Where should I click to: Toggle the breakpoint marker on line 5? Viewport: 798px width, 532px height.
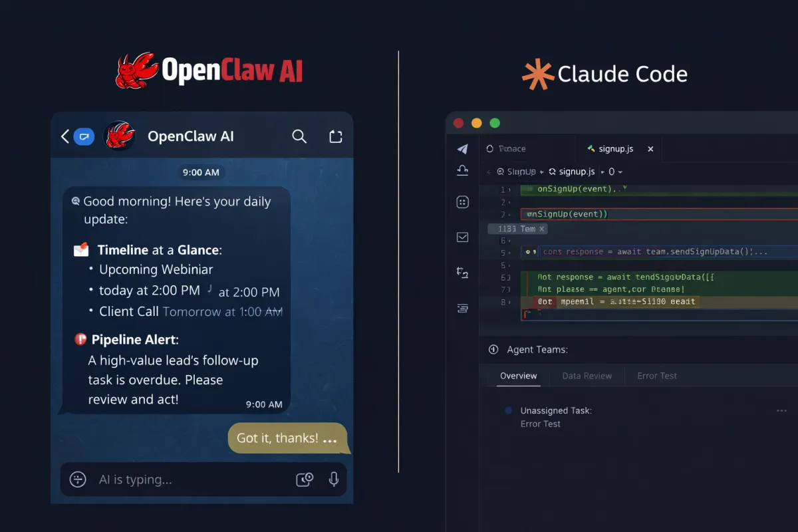528,252
